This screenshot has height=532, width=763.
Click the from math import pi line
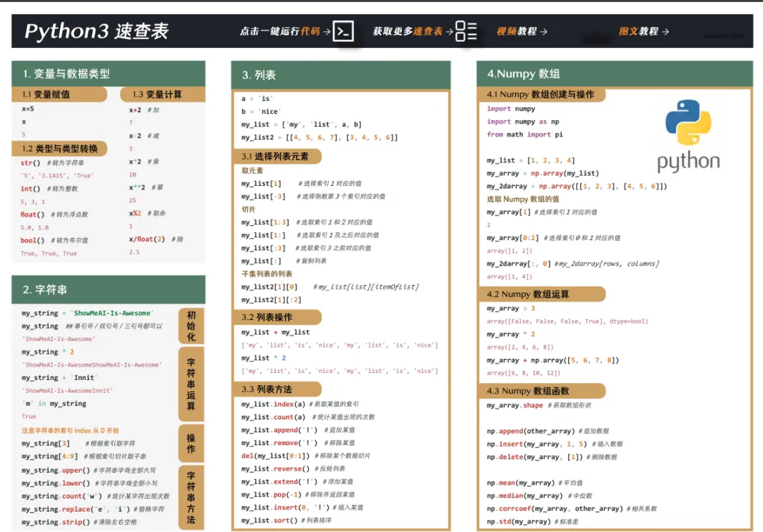click(x=525, y=134)
